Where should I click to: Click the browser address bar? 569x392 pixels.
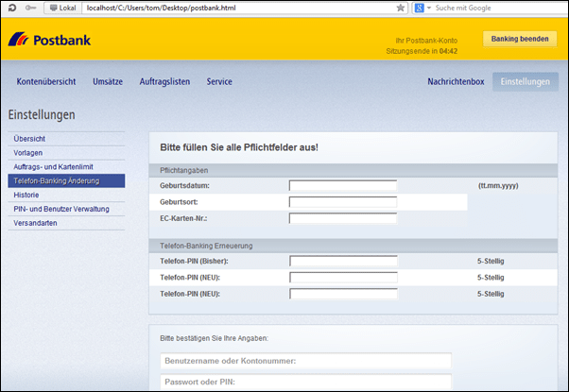239,8
